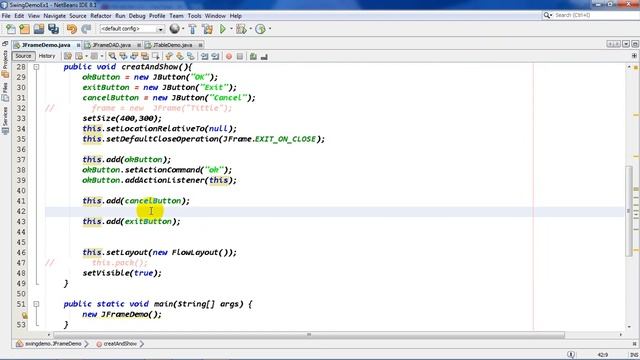Open the Tools menu
This screenshot has width=640, height=360.
pos(195,16)
